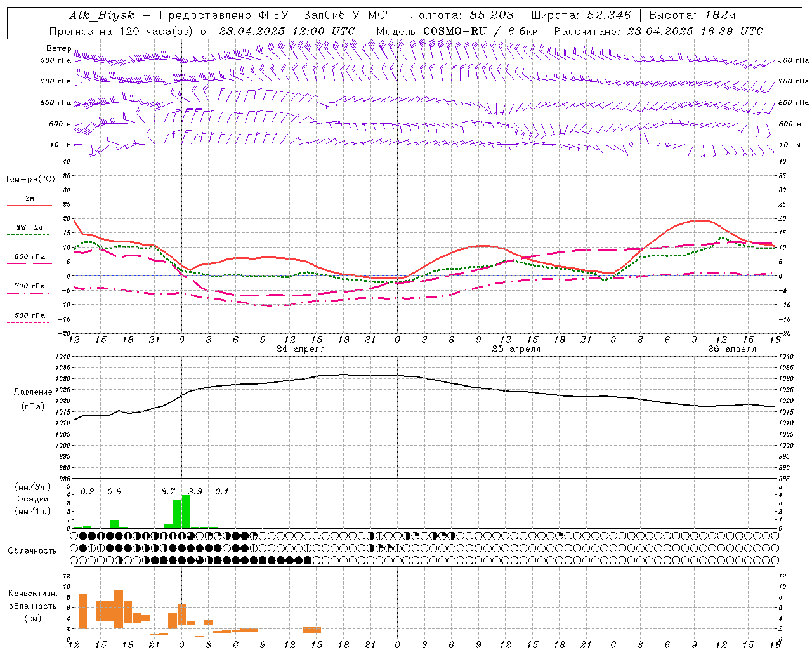The width and height of the screenshot is (812, 650).
Task: Click the precipitation value 0.1
Action: [x=222, y=492]
